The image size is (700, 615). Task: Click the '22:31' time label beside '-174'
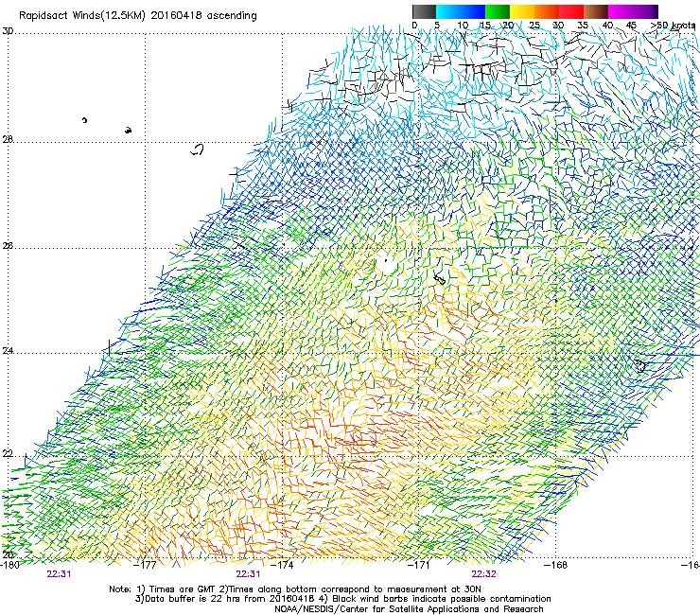point(248,574)
